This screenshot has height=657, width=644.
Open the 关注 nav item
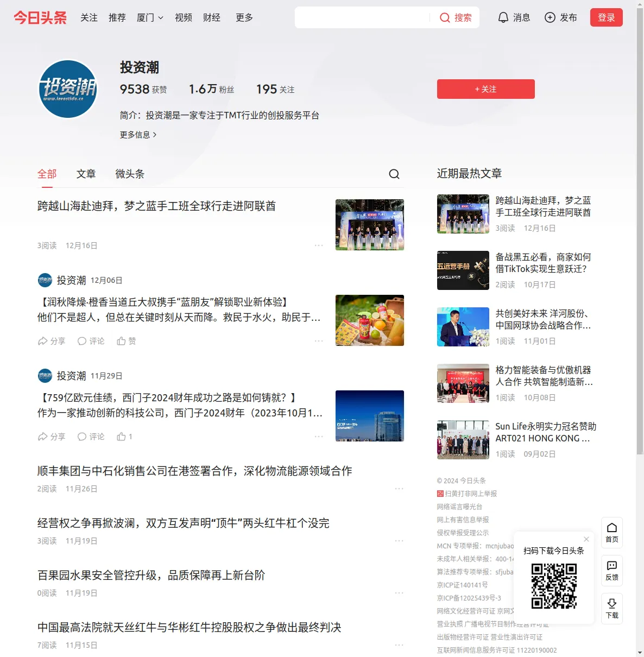pyautogui.click(x=89, y=17)
